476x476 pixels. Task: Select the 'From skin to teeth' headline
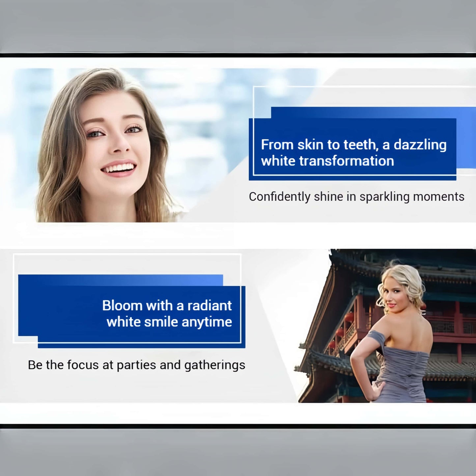tap(353, 145)
